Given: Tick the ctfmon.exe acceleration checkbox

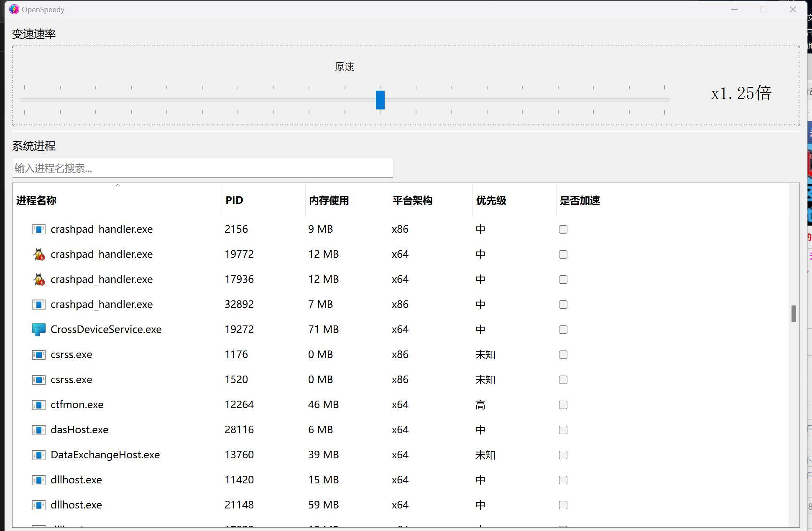Looking at the screenshot, I should coord(563,405).
